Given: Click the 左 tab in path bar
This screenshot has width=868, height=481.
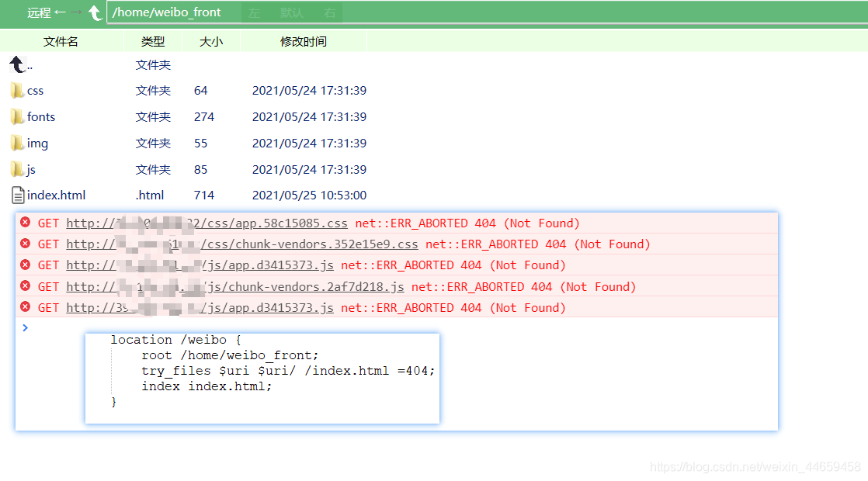Looking at the screenshot, I should point(254,12).
